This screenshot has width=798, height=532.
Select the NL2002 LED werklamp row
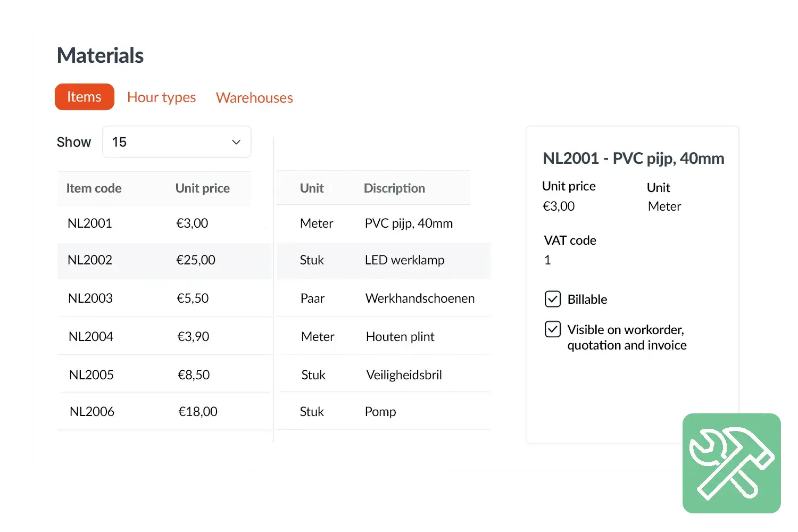tap(404, 260)
